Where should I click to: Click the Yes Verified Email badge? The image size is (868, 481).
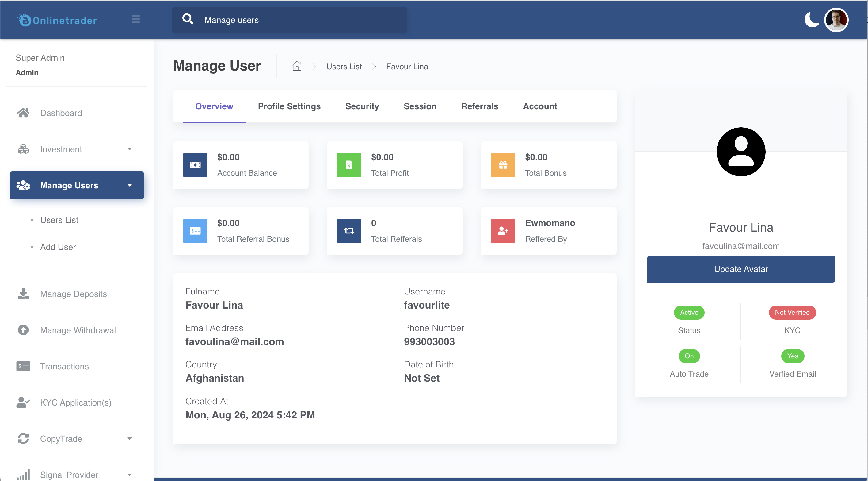(x=792, y=356)
